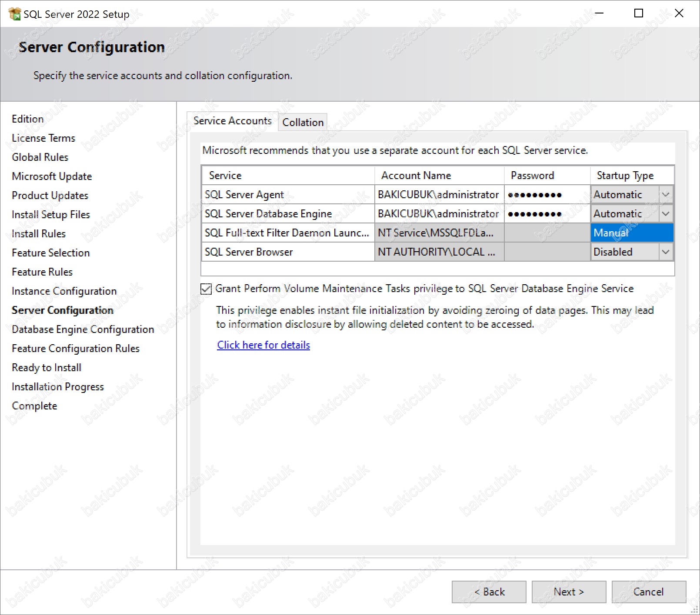The height and width of the screenshot is (615, 700).
Task: Maximize the SQL Server 2022 Setup window
Action: click(639, 13)
